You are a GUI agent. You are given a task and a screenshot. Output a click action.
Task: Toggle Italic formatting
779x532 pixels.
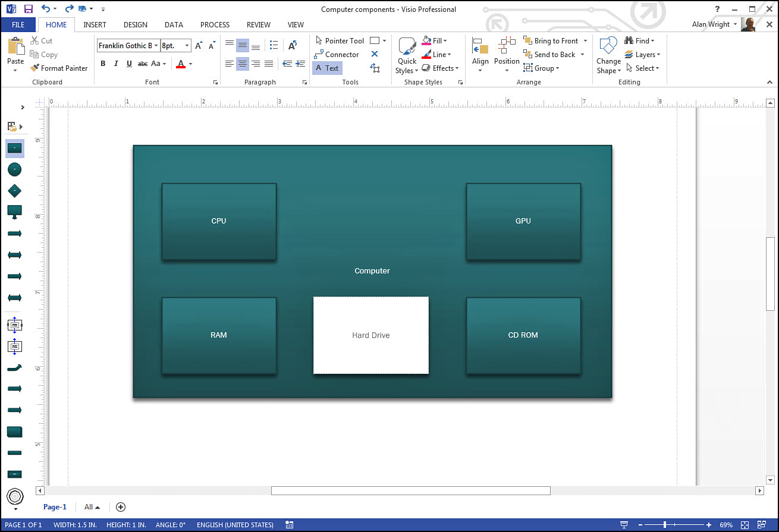tap(116, 64)
